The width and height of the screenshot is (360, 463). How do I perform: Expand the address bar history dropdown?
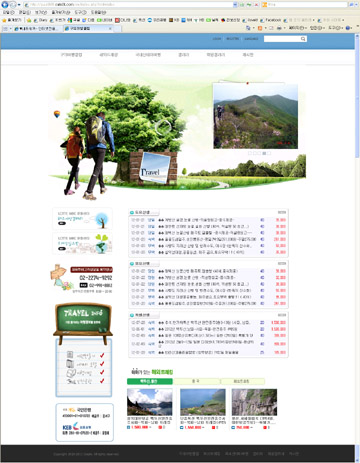click(235, 5)
